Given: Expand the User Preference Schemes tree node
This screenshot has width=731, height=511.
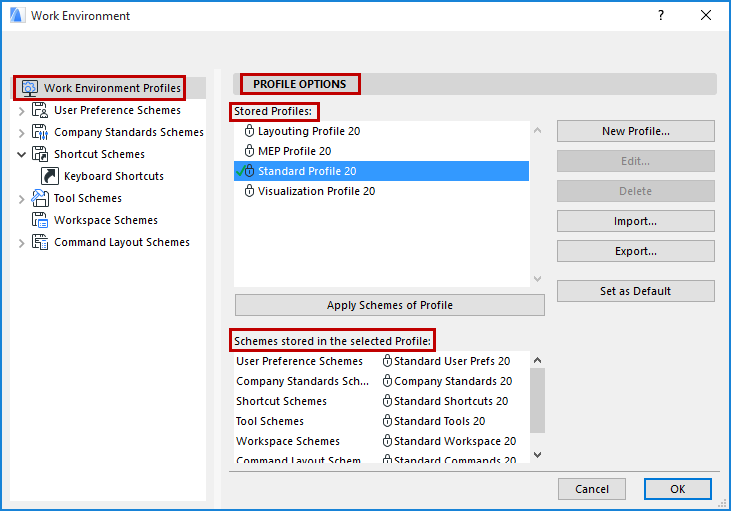Looking at the screenshot, I should click(x=22, y=111).
